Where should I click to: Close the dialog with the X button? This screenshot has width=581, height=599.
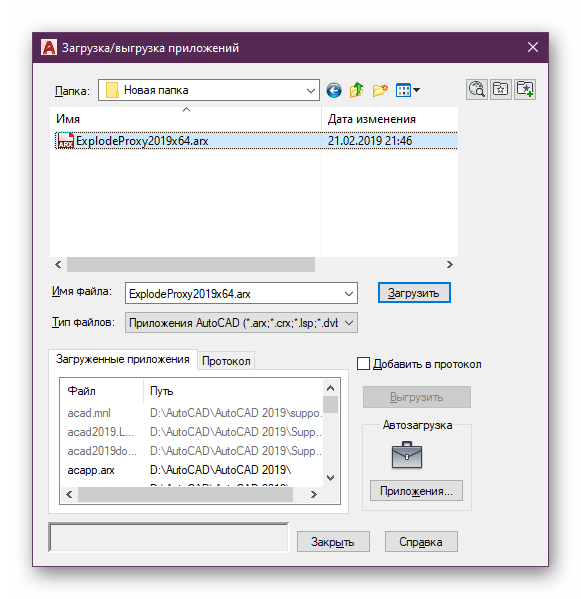[x=532, y=47]
